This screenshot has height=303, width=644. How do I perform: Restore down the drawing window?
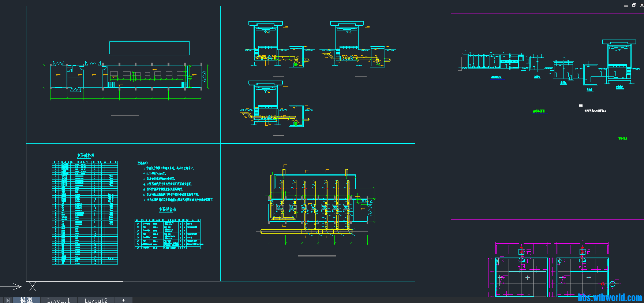[634, 5]
